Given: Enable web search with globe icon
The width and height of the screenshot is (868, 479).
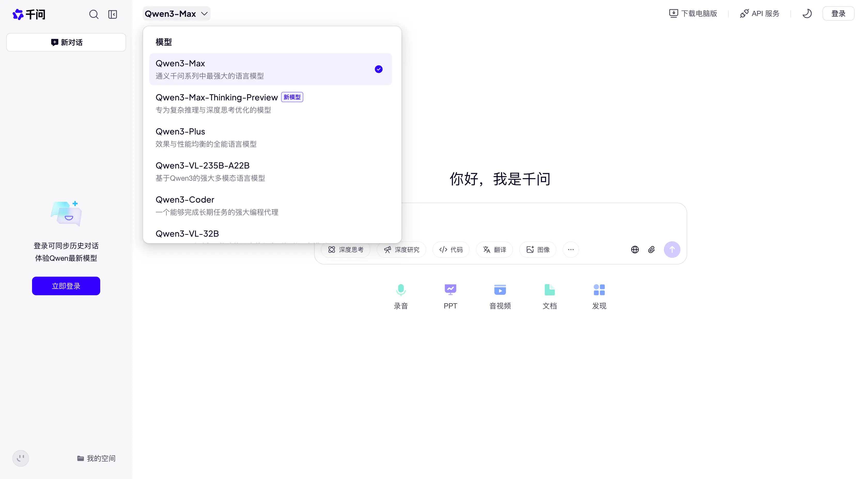Looking at the screenshot, I should pos(635,249).
